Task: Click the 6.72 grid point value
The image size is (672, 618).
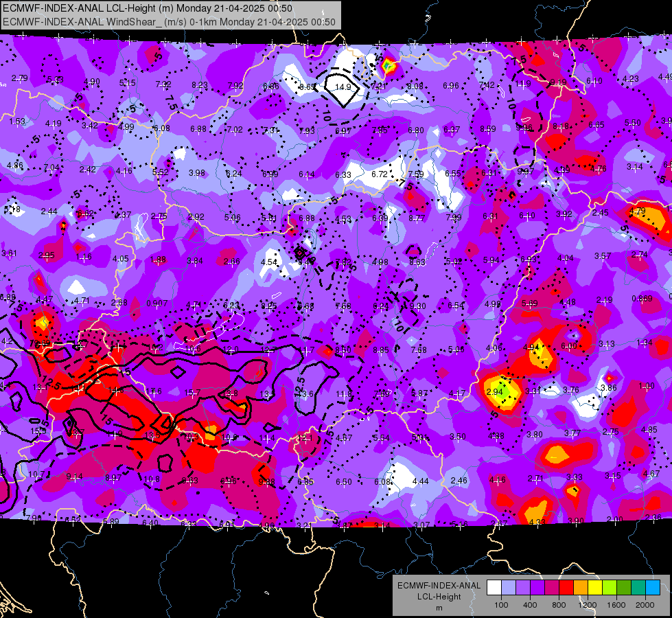Action: pos(380,174)
